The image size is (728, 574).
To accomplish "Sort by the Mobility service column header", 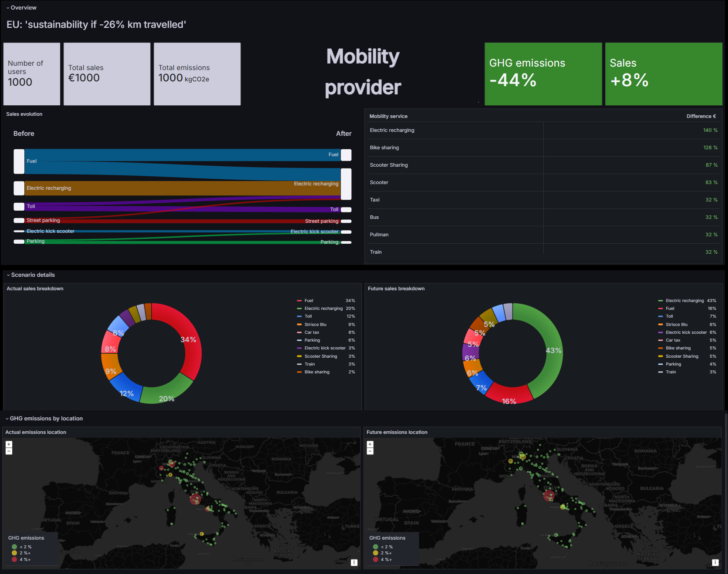I will click(x=388, y=116).
